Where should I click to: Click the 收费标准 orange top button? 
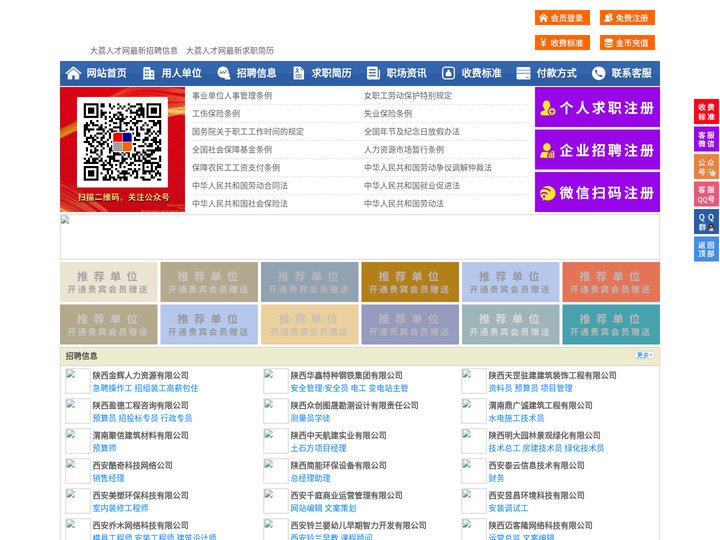[562, 43]
